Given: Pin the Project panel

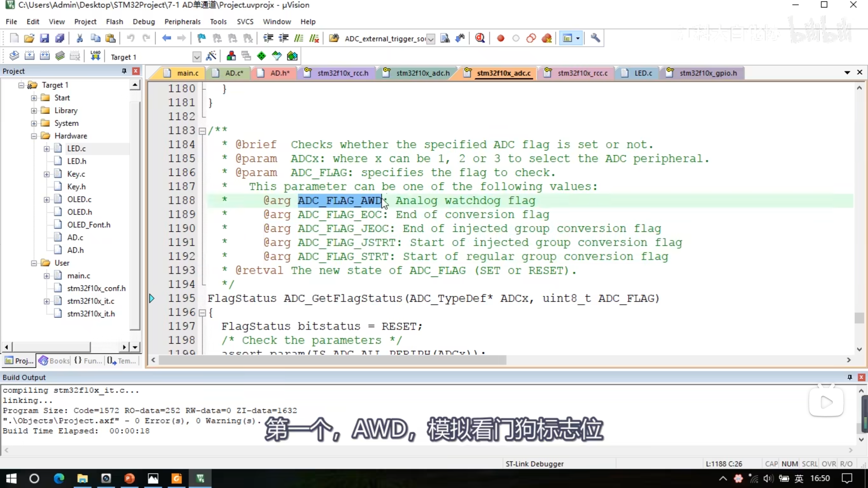Looking at the screenshot, I should (124, 71).
